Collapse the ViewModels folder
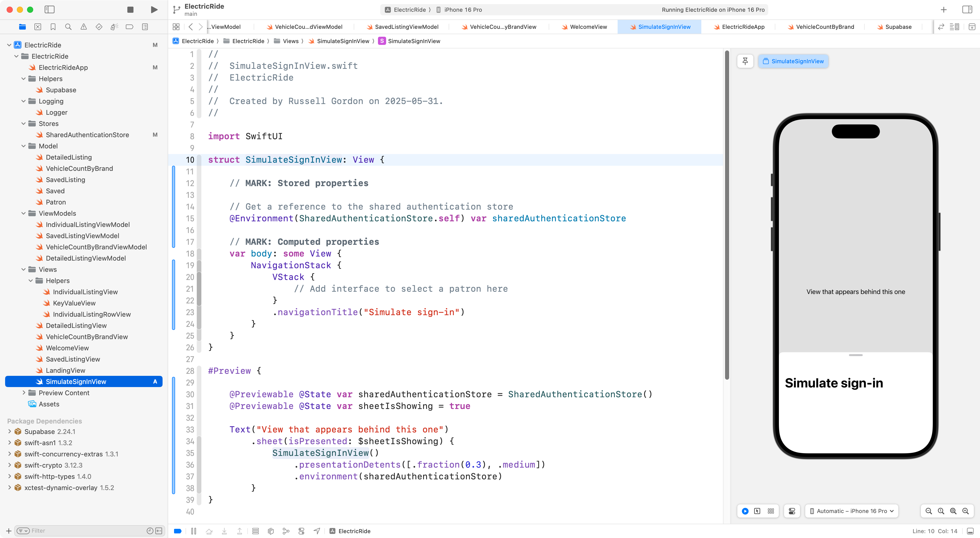Image resolution: width=980 pixels, height=538 pixels. (x=23, y=213)
